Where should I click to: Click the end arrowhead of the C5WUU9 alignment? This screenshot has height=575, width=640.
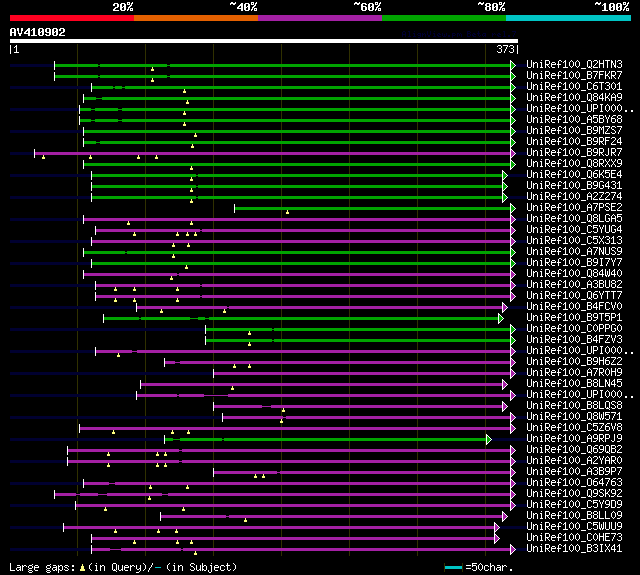497,528
